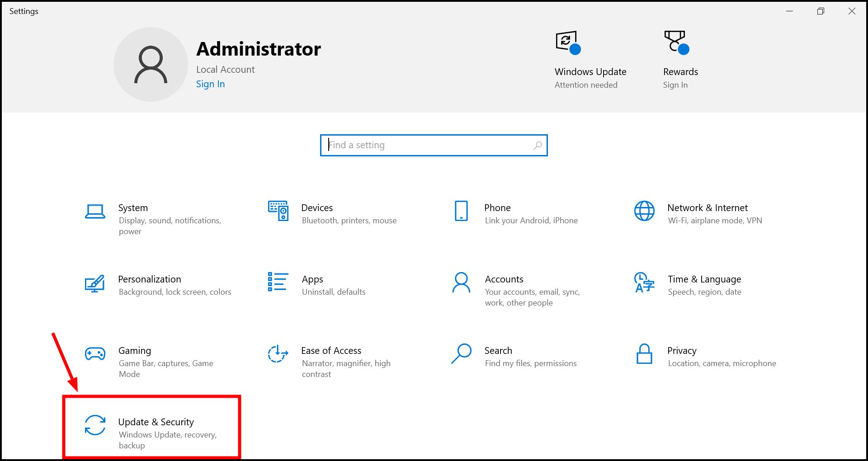Open the Apps settings icon
The image size is (868, 461).
[277, 283]
